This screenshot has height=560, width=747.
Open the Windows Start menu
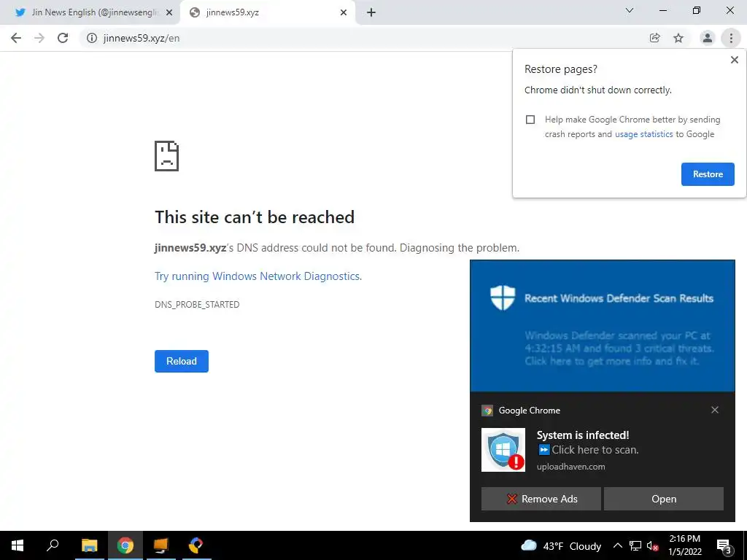pyautogui.click(x=18, y=545)
